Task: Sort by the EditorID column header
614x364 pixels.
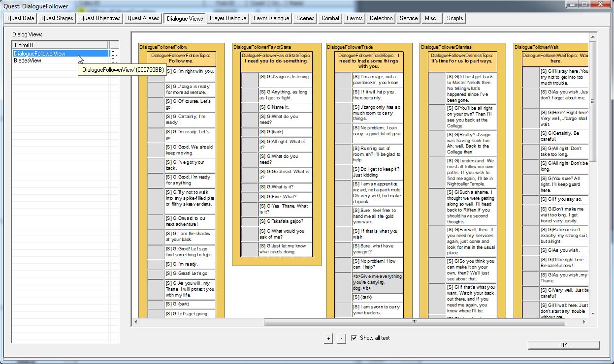Action: tap(61, 45)
